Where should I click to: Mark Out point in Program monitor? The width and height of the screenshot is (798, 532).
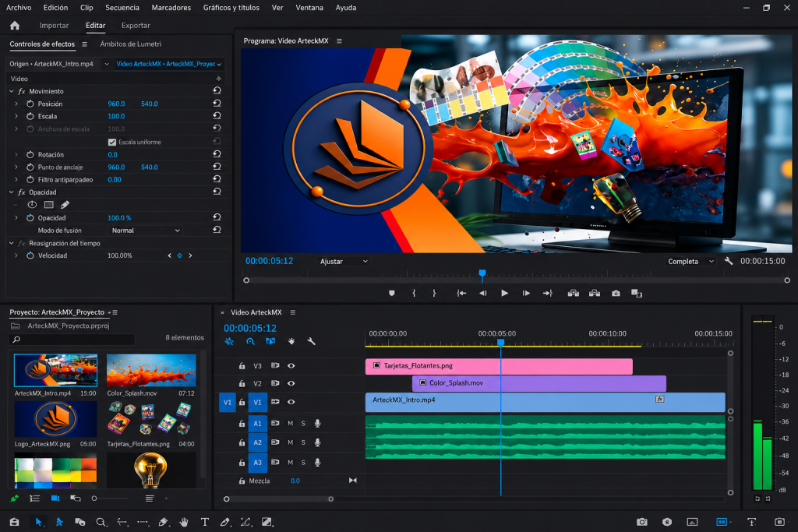(x=434, y=293)
